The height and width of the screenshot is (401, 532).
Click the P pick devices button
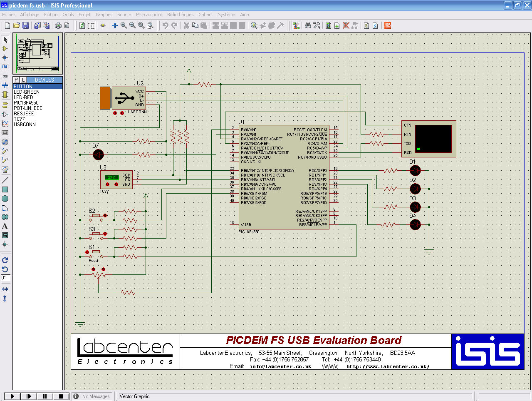click(16, 80)
